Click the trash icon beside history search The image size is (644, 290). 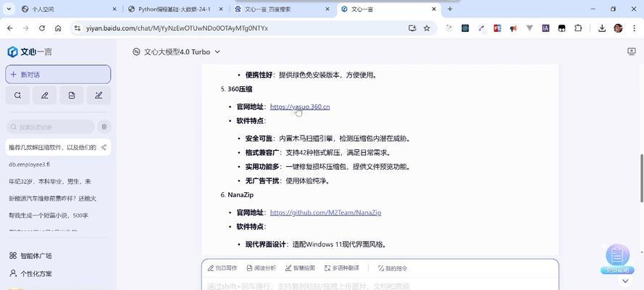pyautogui.click(x=104, y=127)
